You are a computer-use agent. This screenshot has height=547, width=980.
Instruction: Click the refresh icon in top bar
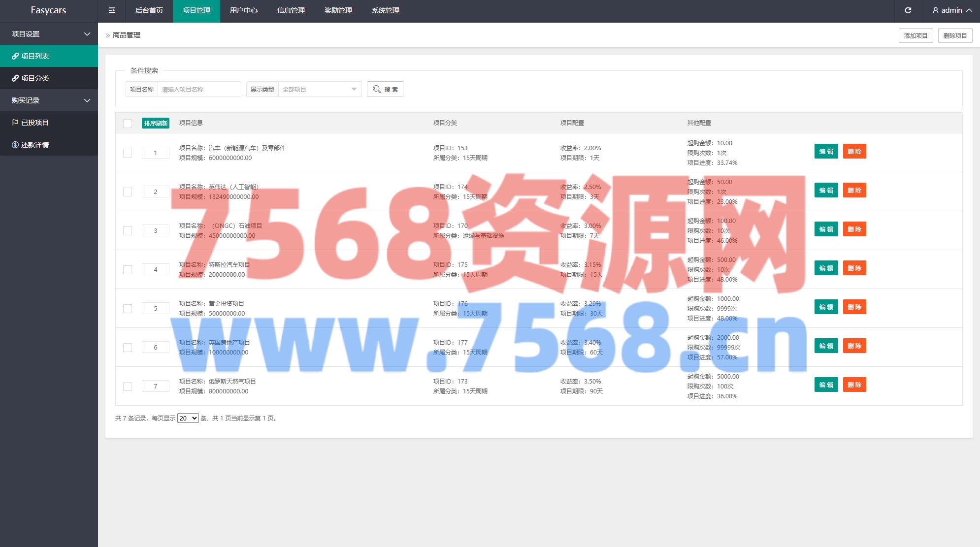pos(908,10)
